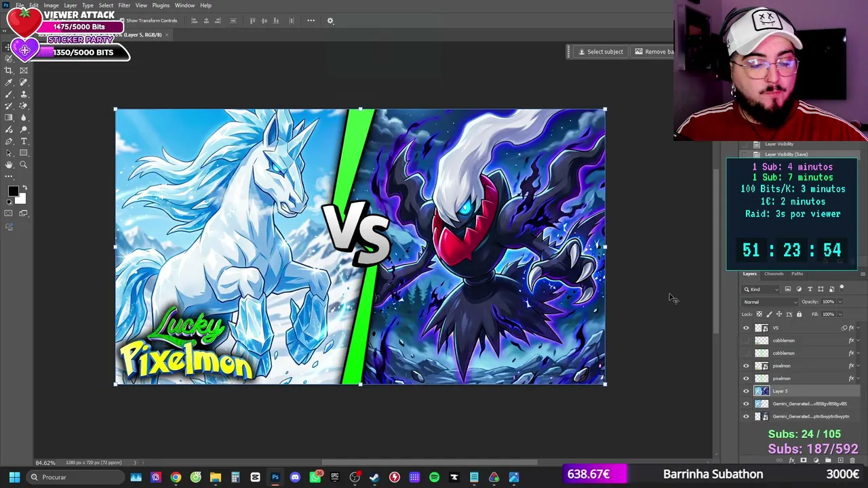
Task: Hide Layer 5 visibility
Action: (747, 391)
